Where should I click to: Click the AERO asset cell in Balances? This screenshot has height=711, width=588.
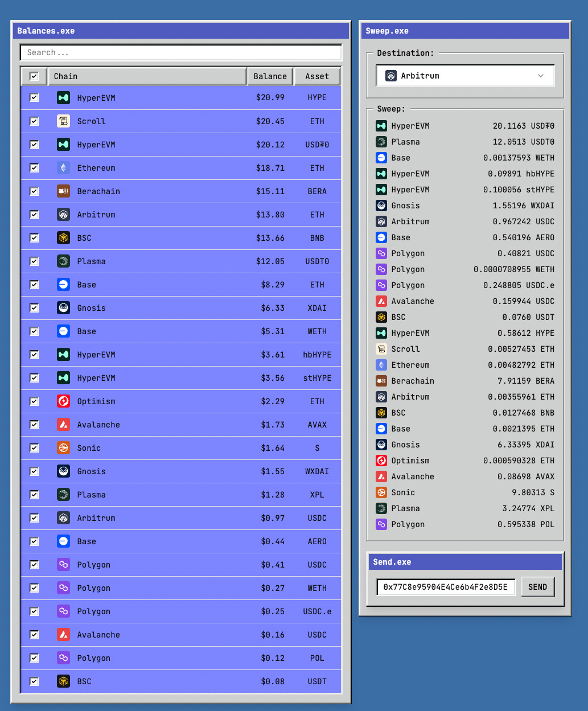tap(317, 541)
